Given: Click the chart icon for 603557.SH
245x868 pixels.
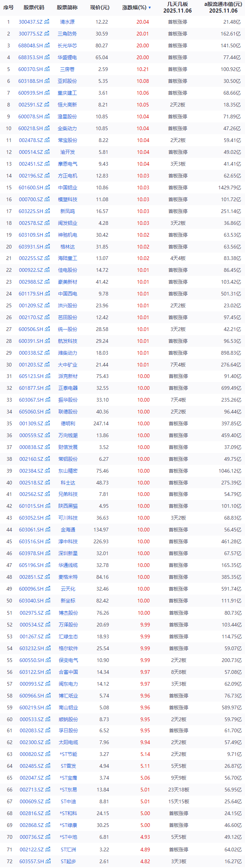Looking at the screenshot, I should (x=48, y=861).
